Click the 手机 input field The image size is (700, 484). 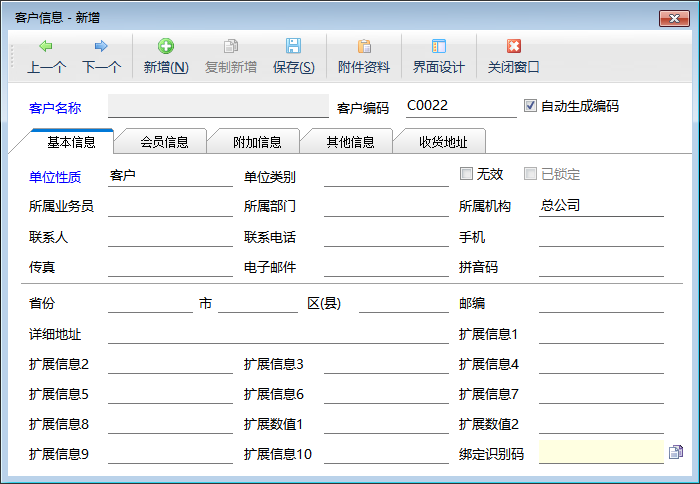(601, 236)
